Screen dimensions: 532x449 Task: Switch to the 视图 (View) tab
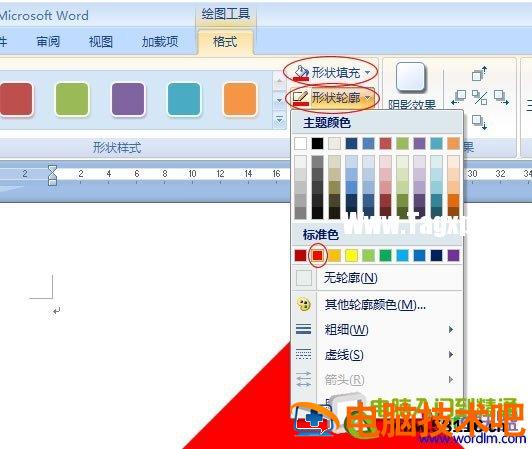click(x=101, y=42)
